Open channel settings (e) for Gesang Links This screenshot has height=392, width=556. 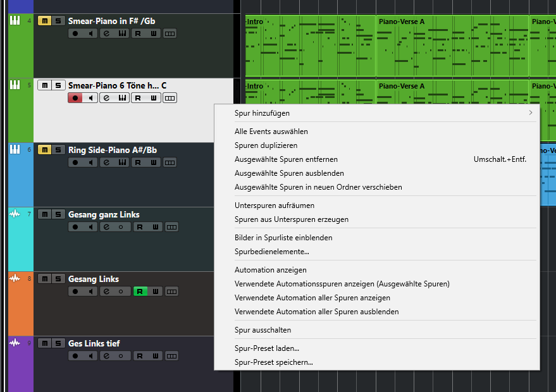coord(107,291)
